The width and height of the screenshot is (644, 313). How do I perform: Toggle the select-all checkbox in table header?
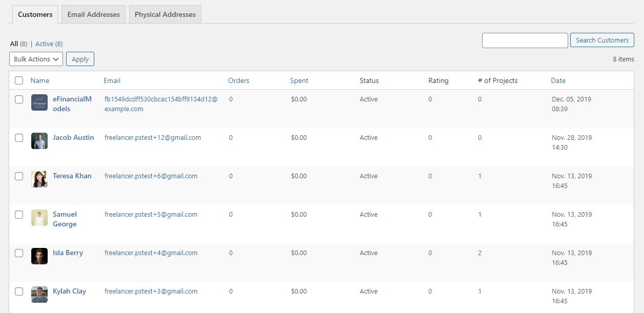tap(19, 80)
